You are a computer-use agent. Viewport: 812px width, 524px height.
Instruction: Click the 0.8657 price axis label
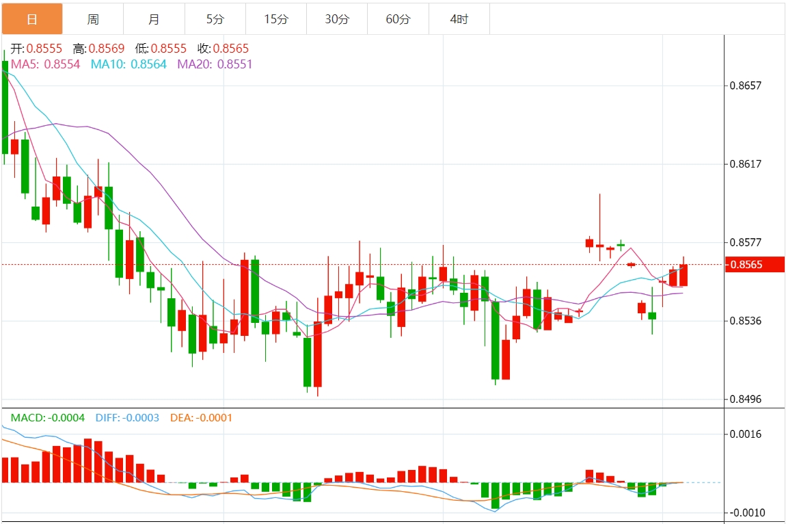pos(745,86)
